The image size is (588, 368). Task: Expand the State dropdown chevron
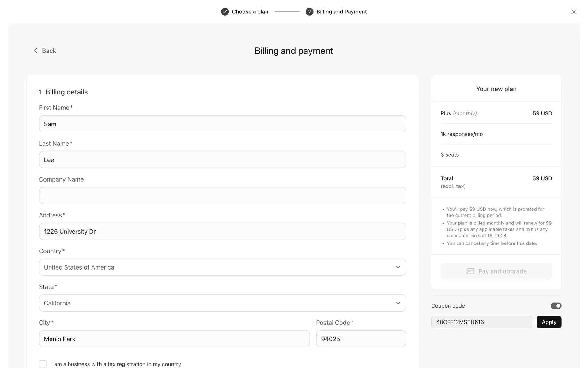point(398,303)
